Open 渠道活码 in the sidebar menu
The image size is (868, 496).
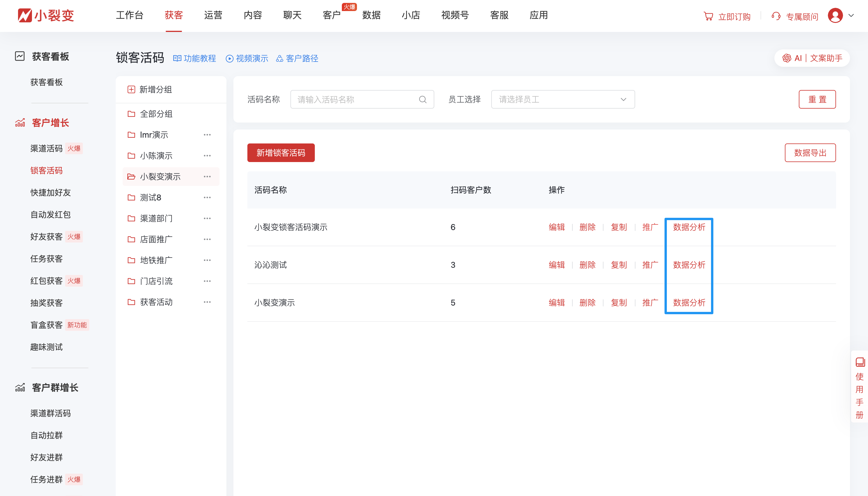point(47,148)
